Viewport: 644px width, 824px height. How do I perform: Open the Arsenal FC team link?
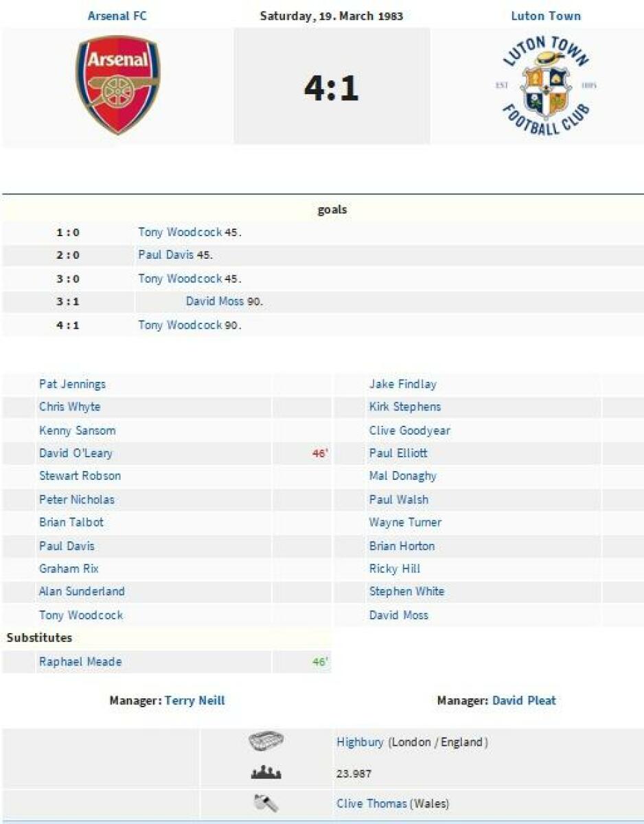[117, 16]
